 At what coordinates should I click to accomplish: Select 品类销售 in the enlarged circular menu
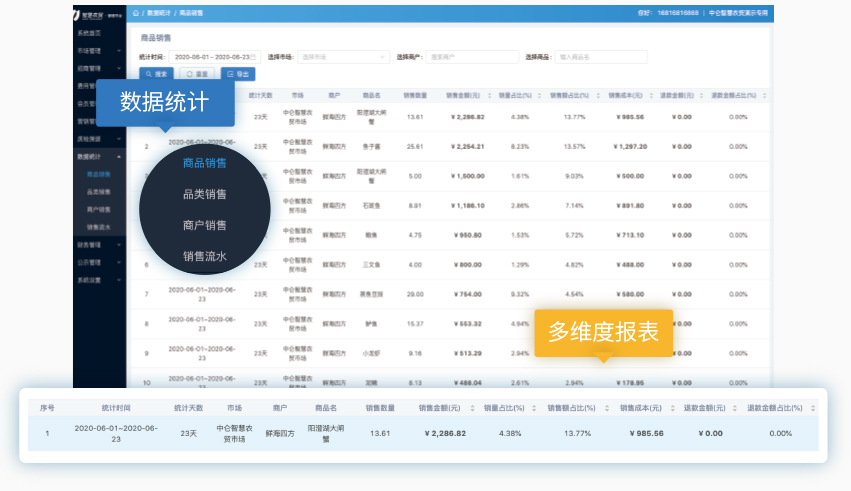(204, 194)
